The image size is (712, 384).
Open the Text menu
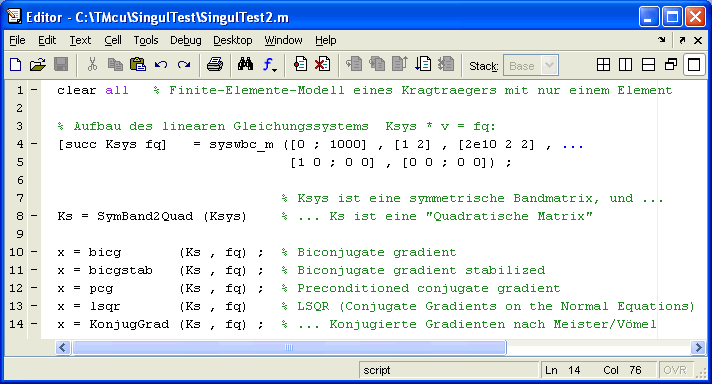(x=80, y=40)
